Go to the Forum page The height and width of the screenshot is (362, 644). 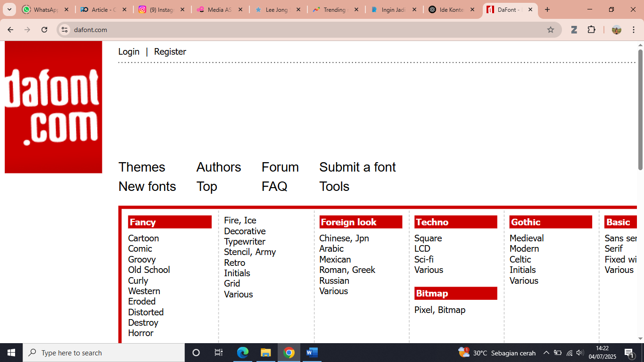point(280,167)
